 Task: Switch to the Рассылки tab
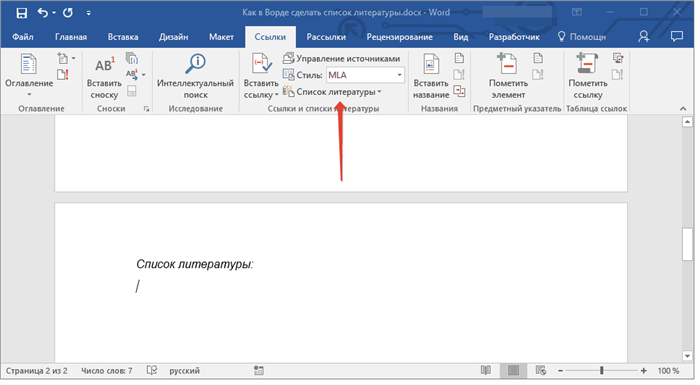pos(326,37)
